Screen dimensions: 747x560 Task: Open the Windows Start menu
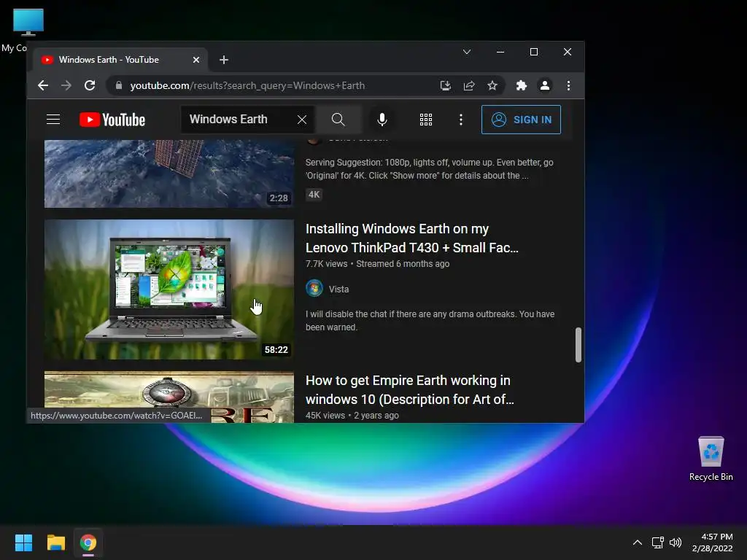[23, 542]
